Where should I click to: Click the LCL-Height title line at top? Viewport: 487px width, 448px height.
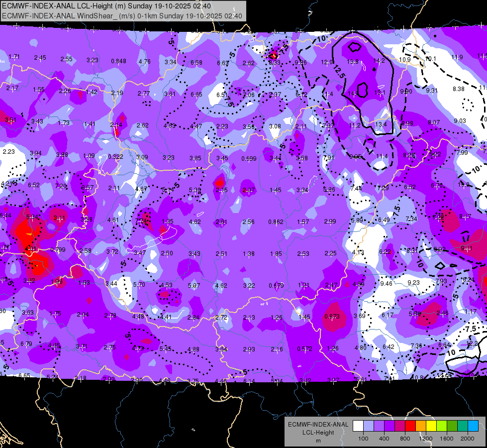coord(106,6)
